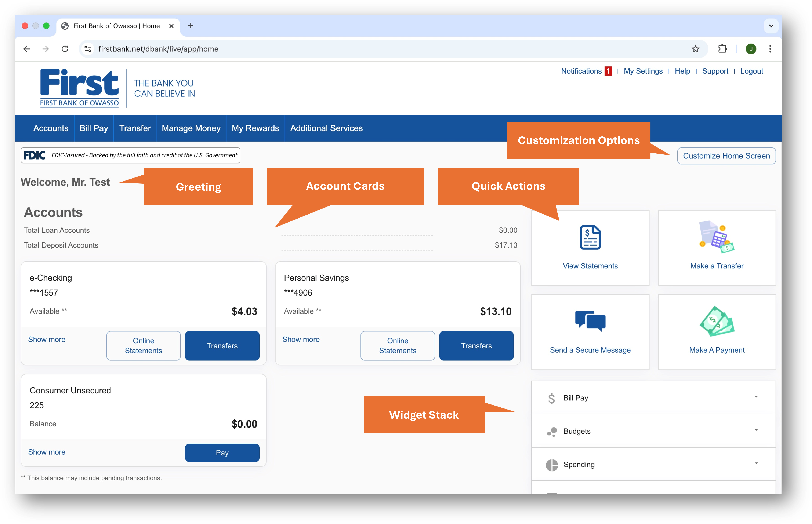Click the browser address bar URL

point(158,49)
